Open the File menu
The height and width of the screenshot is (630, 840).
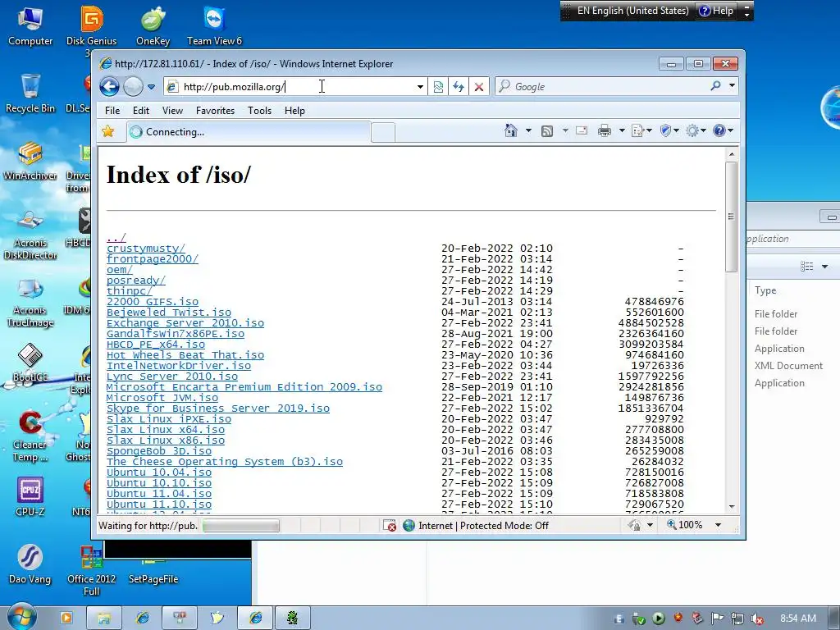112,111
